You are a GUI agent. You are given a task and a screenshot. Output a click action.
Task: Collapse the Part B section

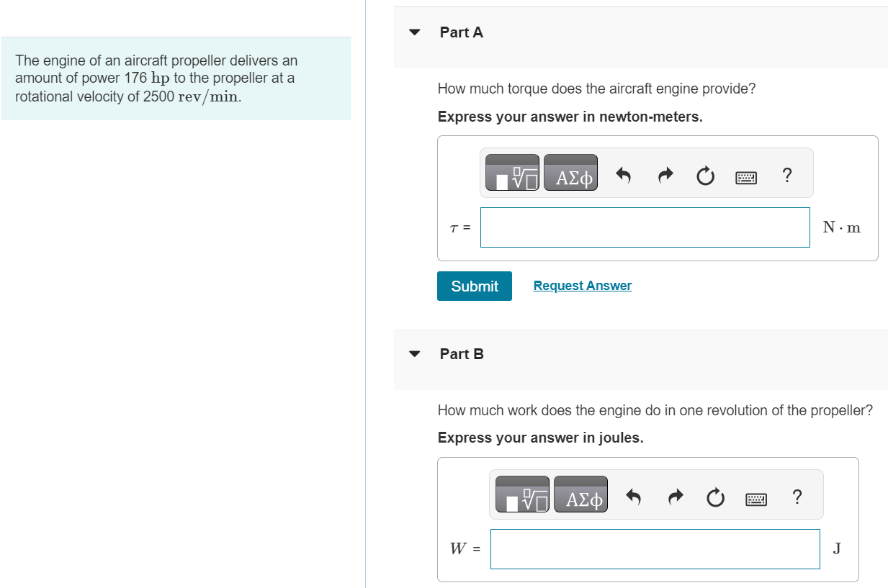pos(414,354)
